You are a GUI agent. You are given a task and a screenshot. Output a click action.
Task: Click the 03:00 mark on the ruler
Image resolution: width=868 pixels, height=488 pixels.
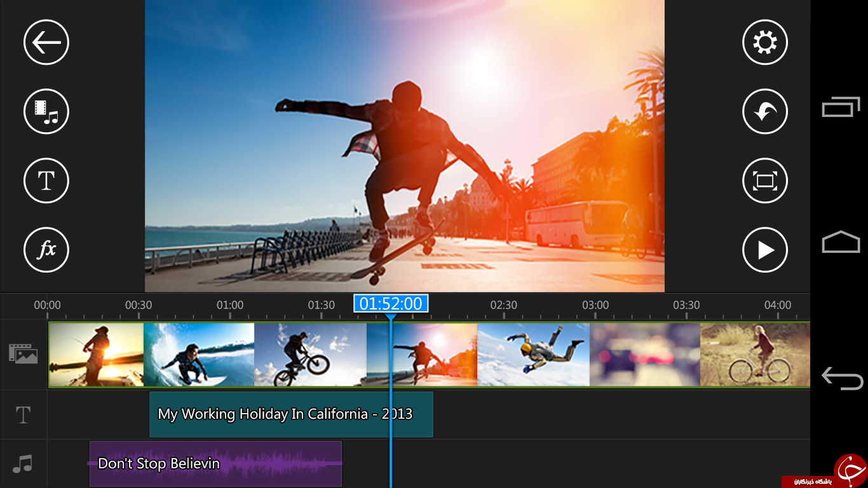(595, 306)
